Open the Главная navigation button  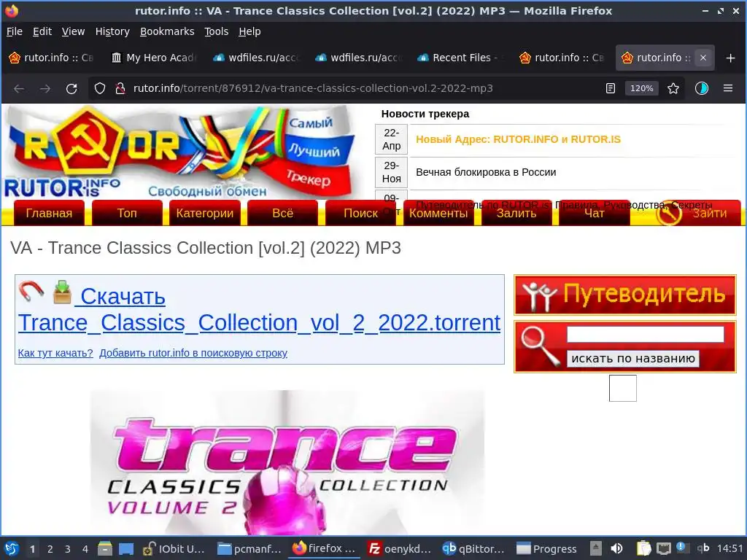[x=49, y=213]
